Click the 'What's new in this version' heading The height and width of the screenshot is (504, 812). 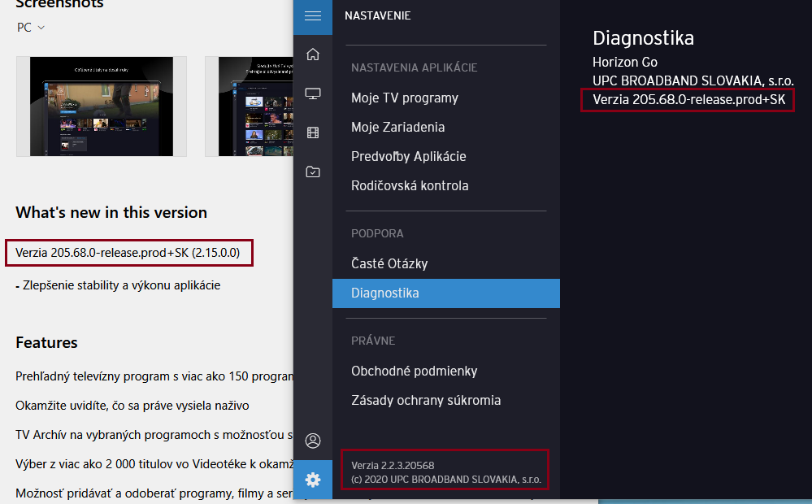click(111, 212)
